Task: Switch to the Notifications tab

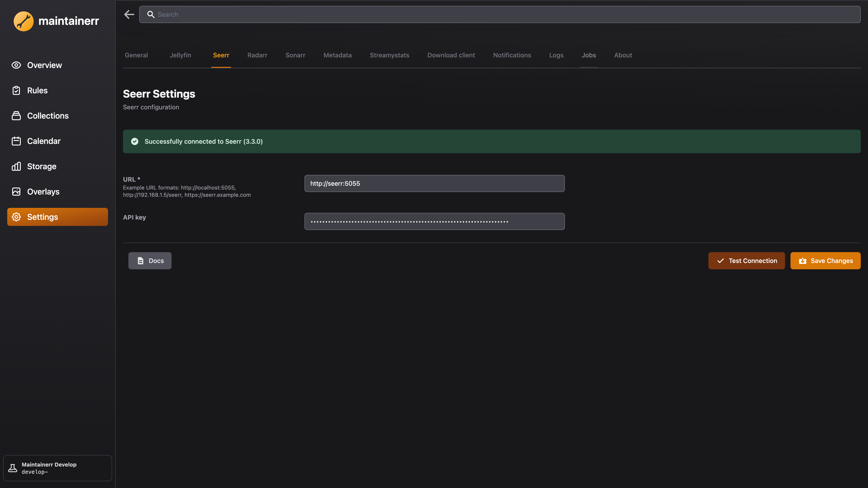Action: click(512, 55)
